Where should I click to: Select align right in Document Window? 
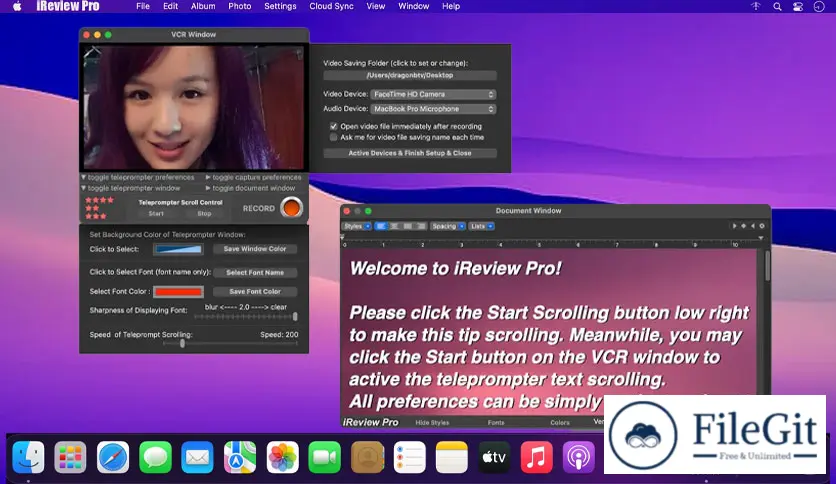pyautogui.click(x=421, y=226)
